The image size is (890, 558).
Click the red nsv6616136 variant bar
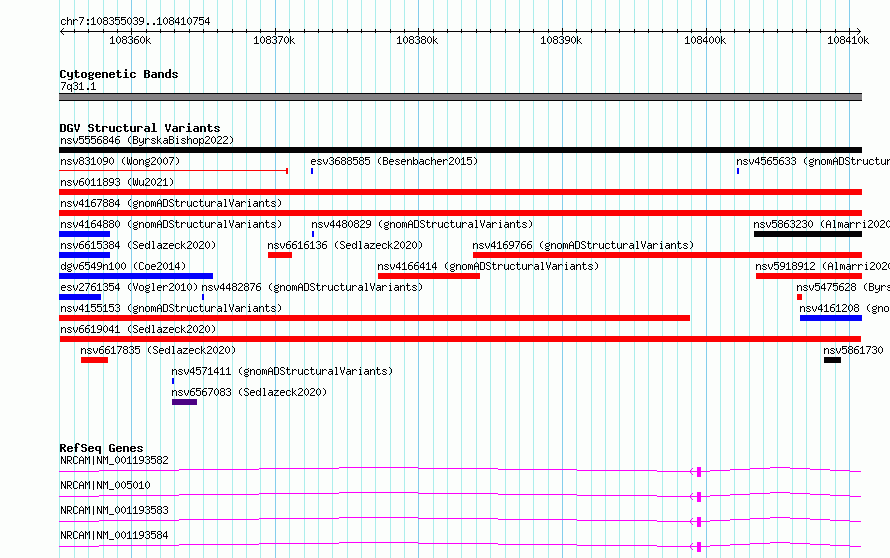coord(280,255)
